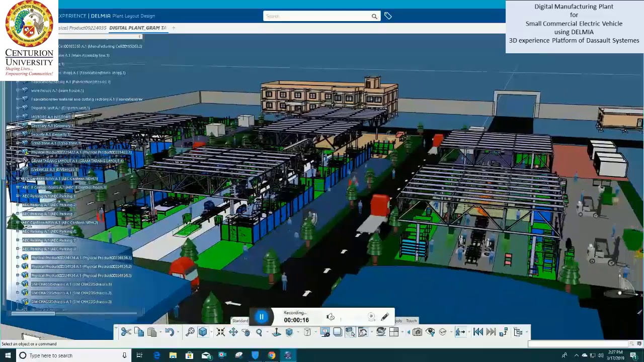Click the search magnifier in search box
Image resolution: width=644 pixels, height=362 pixels.
click(374, 16)
